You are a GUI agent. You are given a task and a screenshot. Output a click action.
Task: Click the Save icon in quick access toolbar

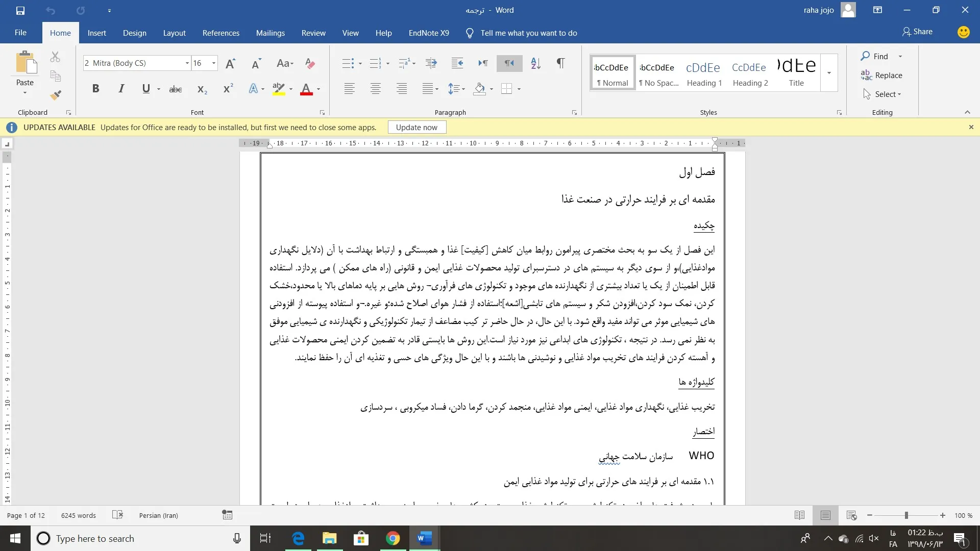coord(20,10)
